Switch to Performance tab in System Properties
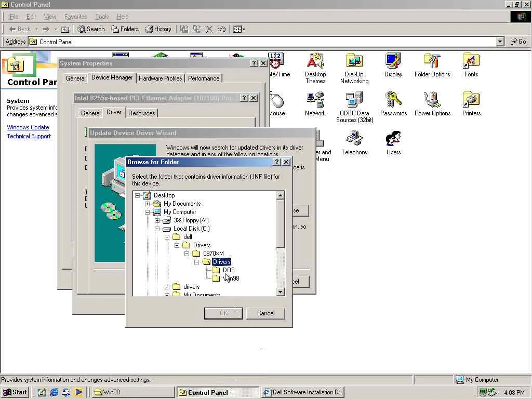 point(204,78)
